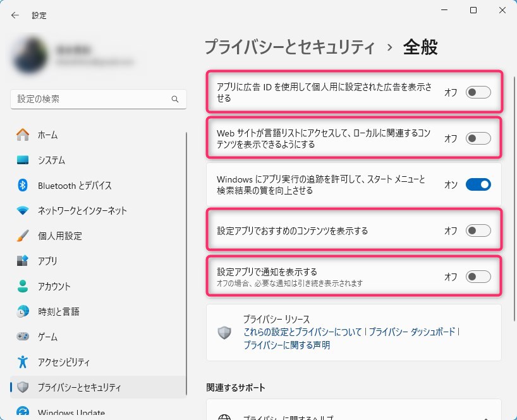Click the search magnifier icon
Image resolution: width=517 pixels, height=420 pixels.
(x=175, y=99)
